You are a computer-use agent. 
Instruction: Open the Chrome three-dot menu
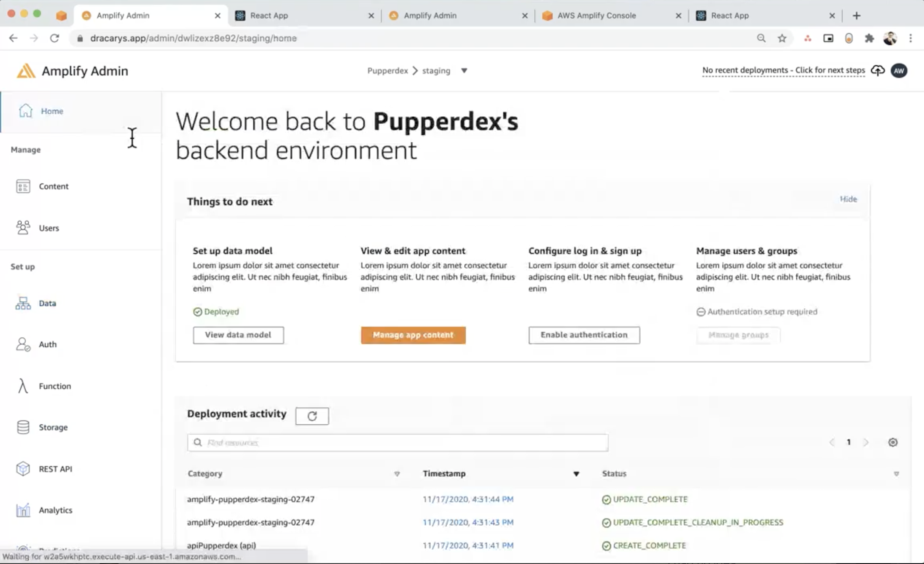pos(911,38)
